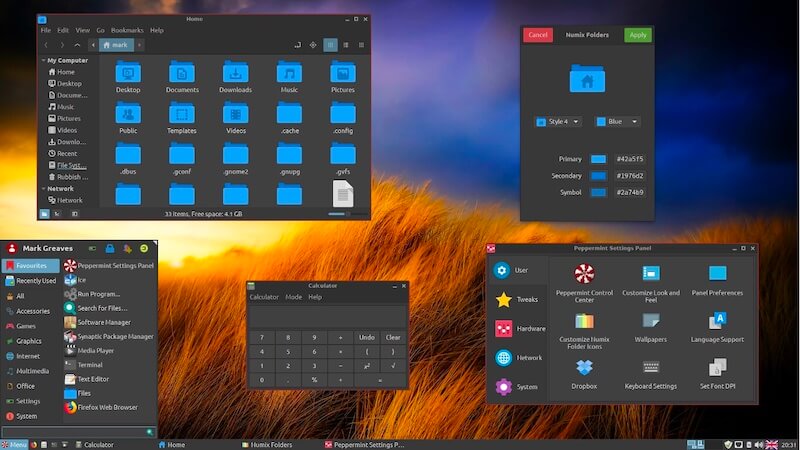Viewport: 800px width, 450px height.
Task: Open the Menu button on taskbar
Action: pos(14,445)
